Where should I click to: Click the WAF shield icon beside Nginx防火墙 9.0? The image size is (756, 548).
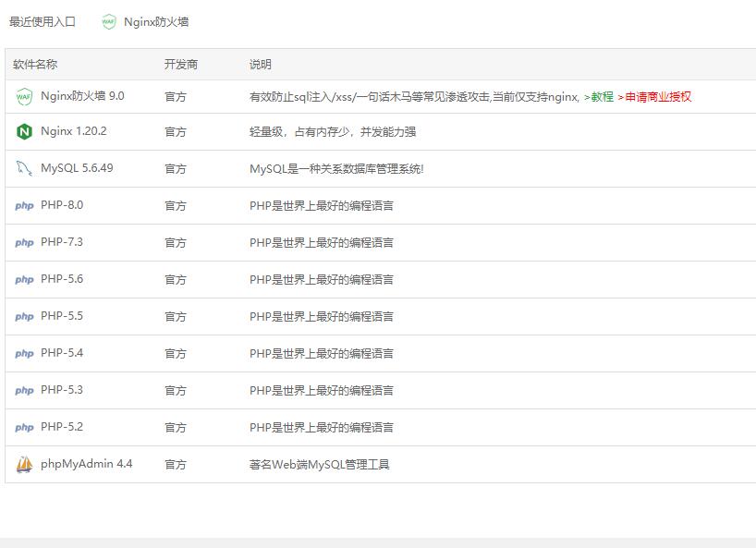click(24, 97)
